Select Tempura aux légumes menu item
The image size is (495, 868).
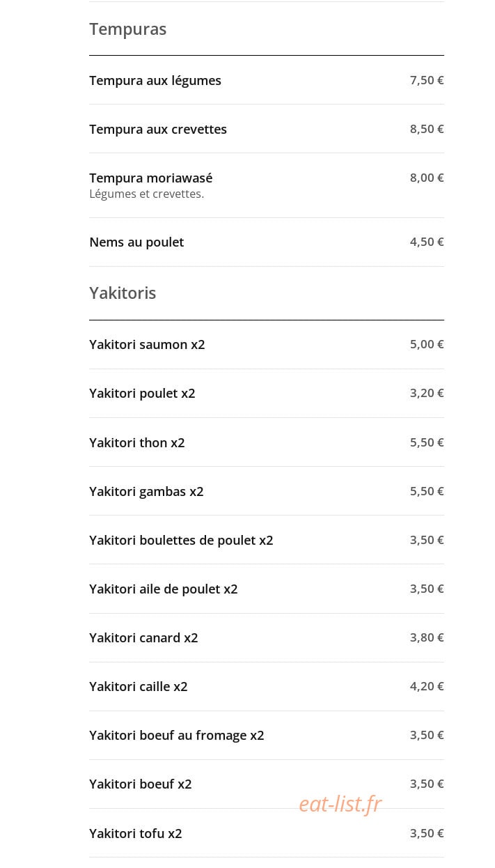(x=267, y=80)
